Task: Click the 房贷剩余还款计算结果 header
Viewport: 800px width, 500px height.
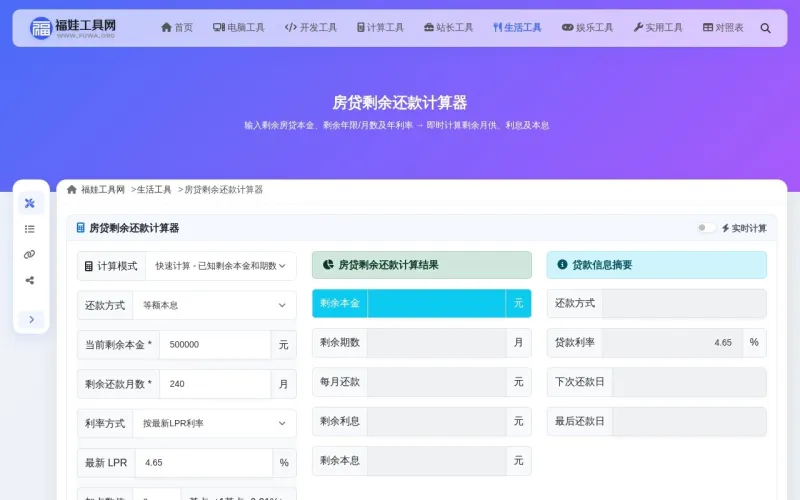Action: point(422,265)
